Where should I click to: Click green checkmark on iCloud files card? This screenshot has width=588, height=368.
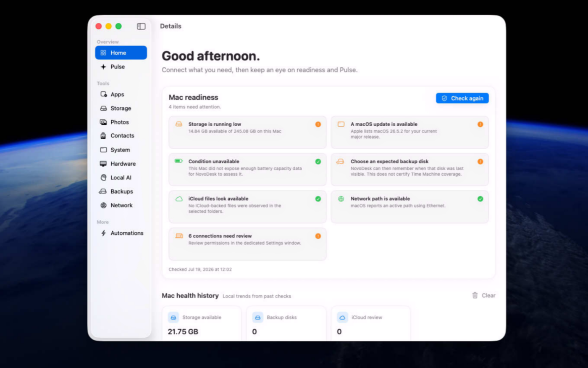(318, 199)
